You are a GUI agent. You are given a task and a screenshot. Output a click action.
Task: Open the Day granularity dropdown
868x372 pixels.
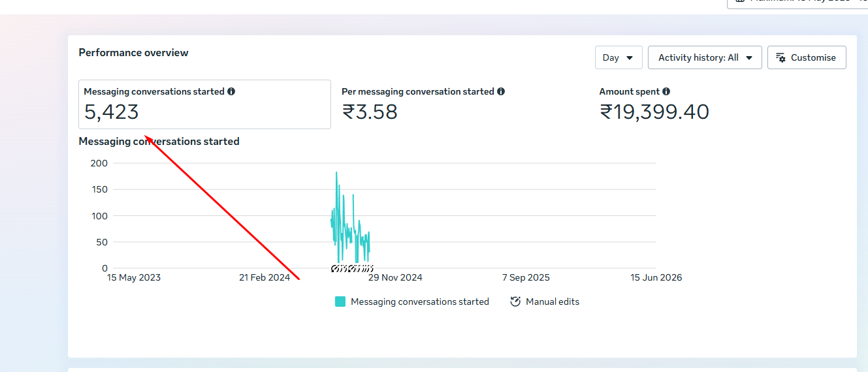coord(619,57)
